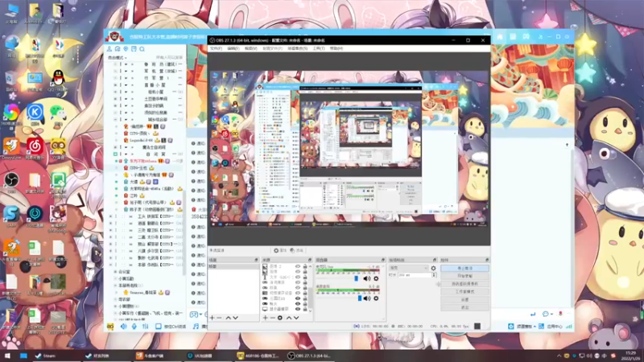
Task: Toggle visibility of the text (T) source
Action: click(x=298, y=277)
